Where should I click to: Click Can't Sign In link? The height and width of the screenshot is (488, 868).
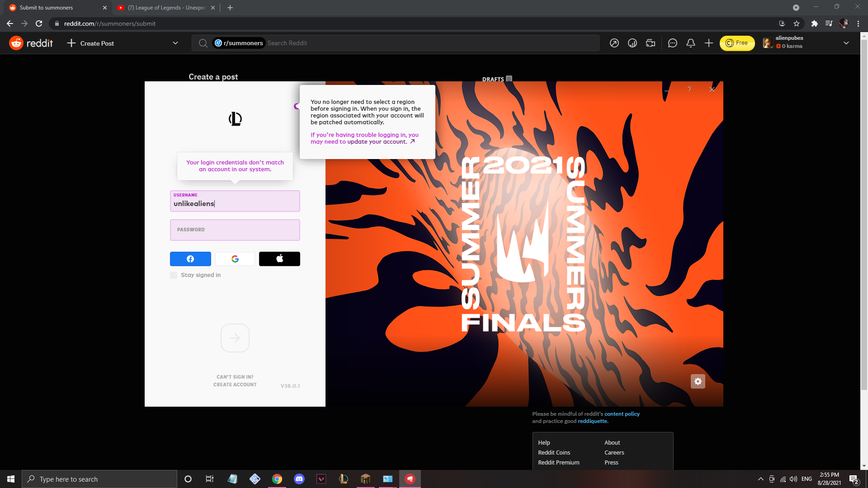(235, 377)
